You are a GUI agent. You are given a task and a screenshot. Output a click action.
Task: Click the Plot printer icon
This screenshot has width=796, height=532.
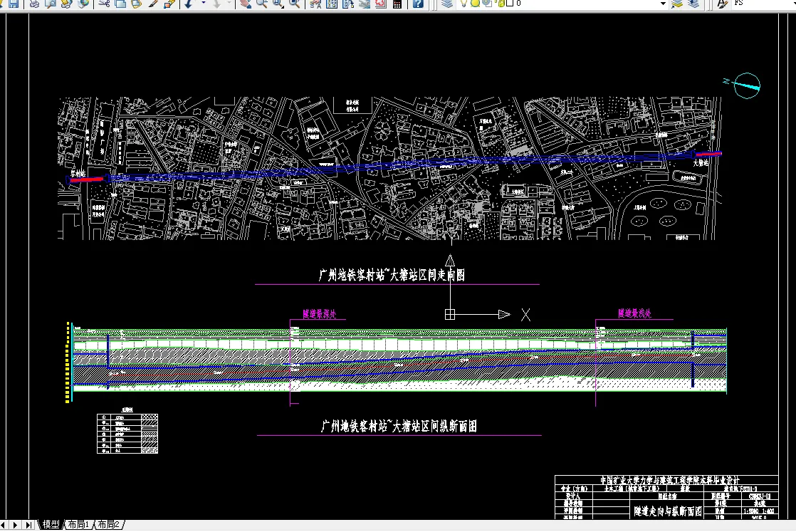click(34, 4)
